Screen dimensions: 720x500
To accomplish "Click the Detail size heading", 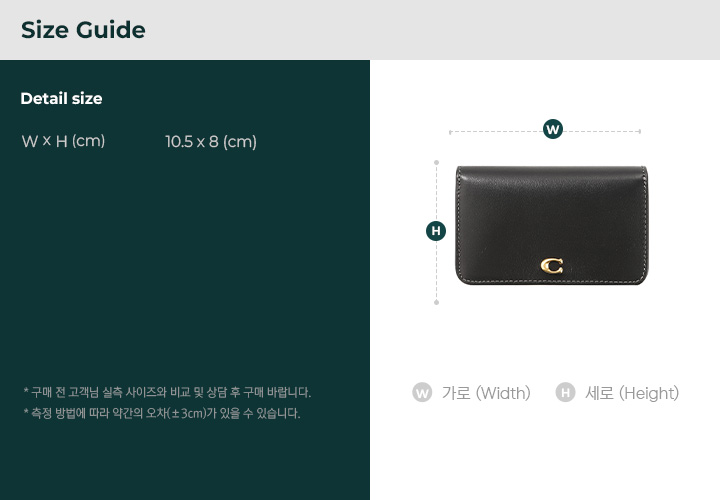I will coord(61,98).
